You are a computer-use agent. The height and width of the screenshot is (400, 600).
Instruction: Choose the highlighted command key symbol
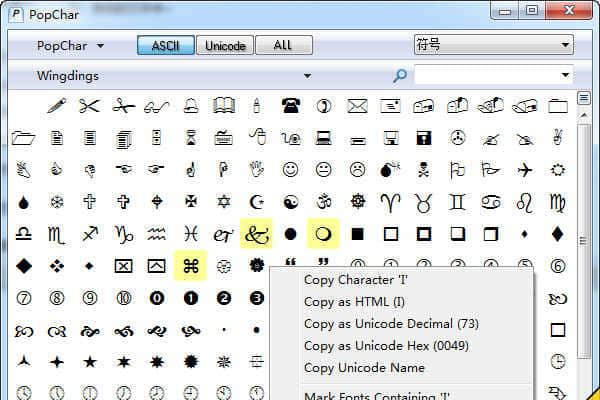click(x=191, y=266)
